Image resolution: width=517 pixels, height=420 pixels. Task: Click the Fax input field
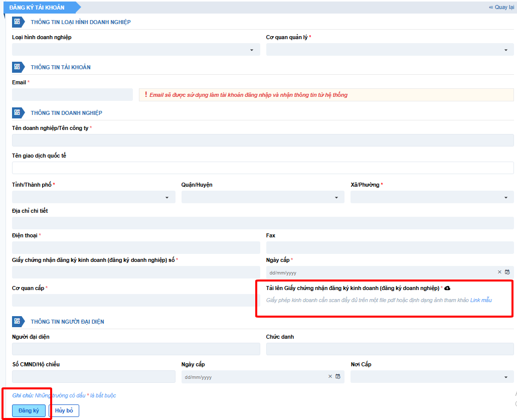[x=390, y=247]
